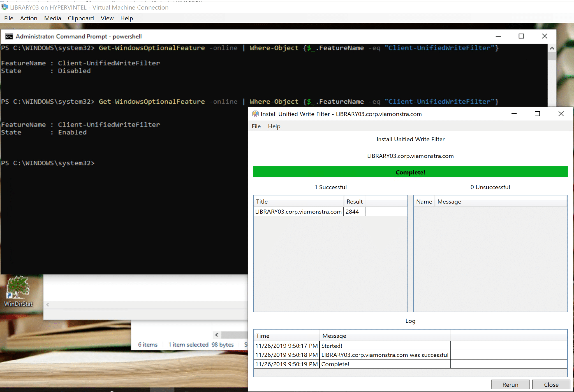Open the Clipboard menu

pos(81,18)
